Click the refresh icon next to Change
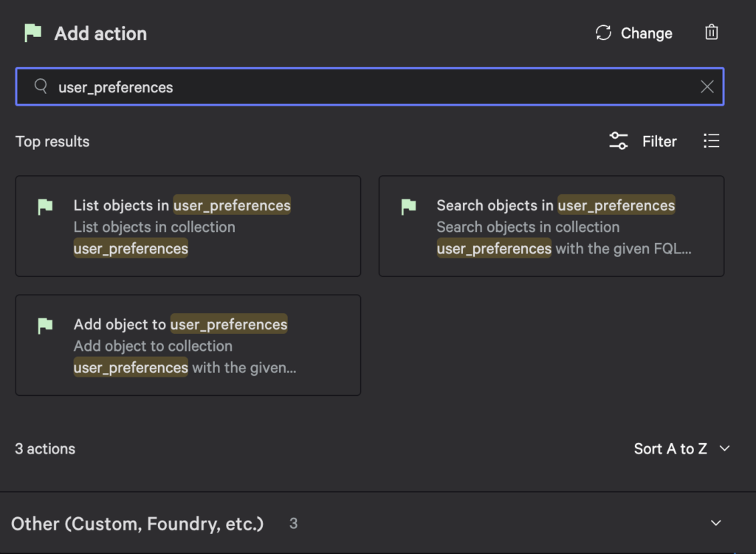The height and width of the screenshot is (554, 756). (602, 33)
